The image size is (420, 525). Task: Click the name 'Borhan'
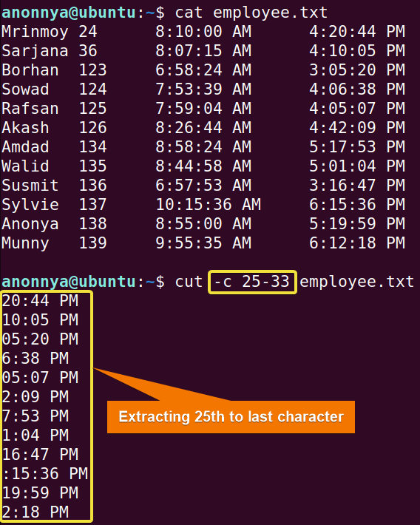30,70
